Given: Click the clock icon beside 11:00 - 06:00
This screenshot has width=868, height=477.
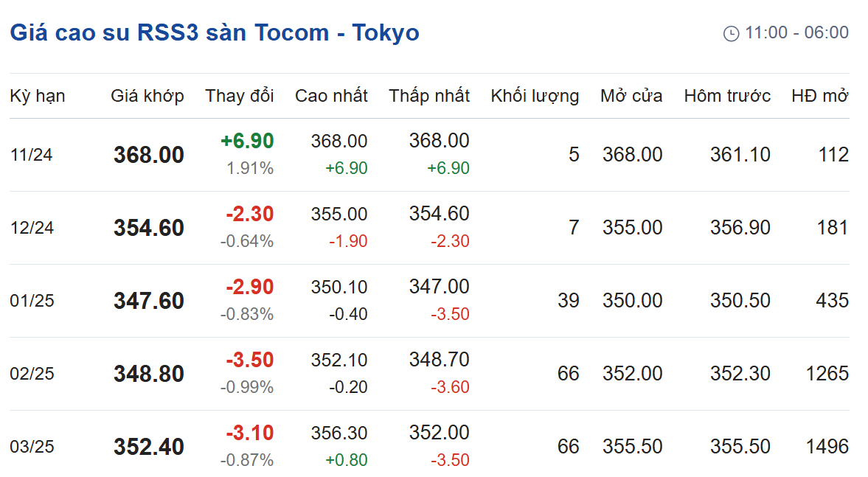Looking at the screenshot, I should (x=731, y=34).
